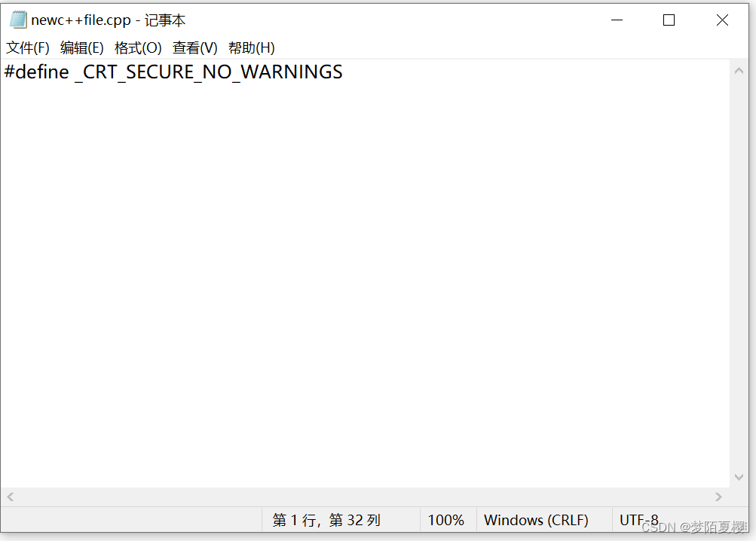This screenshot has width=756, height=541.
Task: Click the zoom level 100% status indicator
Action: 445,520
